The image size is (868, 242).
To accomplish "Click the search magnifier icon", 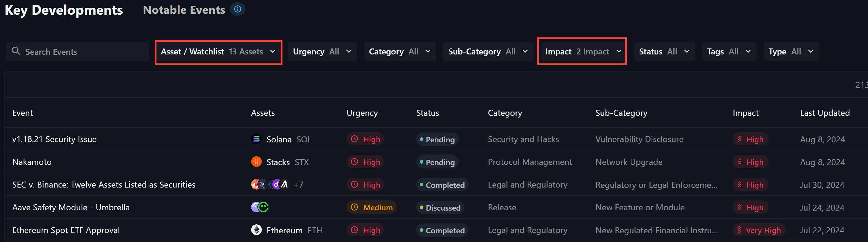I will 16,51.
